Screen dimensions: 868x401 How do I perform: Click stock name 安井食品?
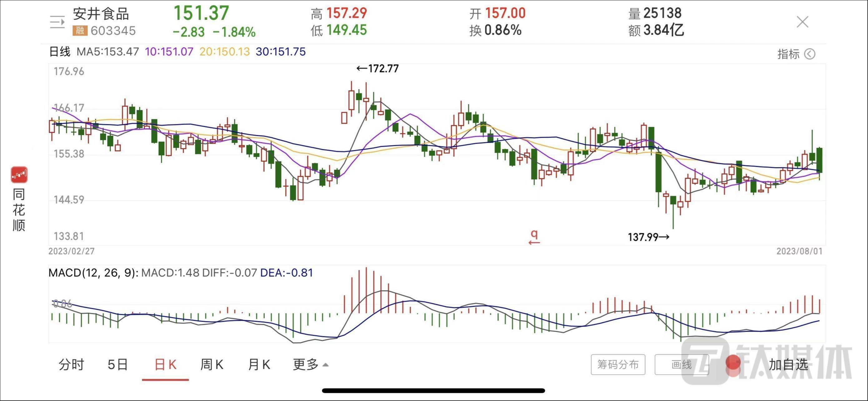(101, 14)
